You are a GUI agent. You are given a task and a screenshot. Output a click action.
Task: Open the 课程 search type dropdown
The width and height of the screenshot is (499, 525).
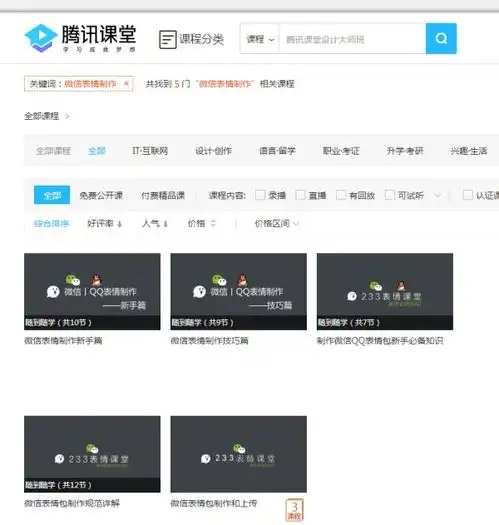click(260, 39)
